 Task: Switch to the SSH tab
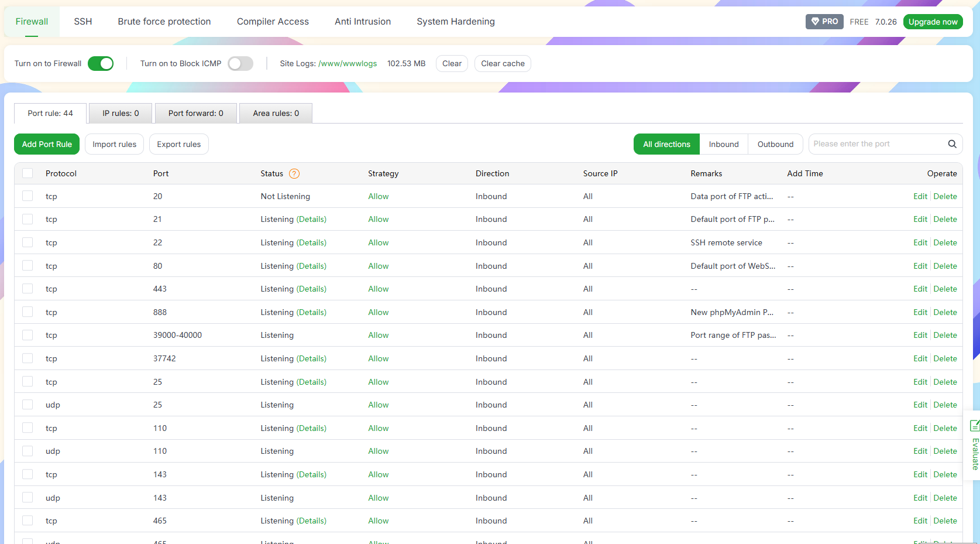tap(83, 21)
